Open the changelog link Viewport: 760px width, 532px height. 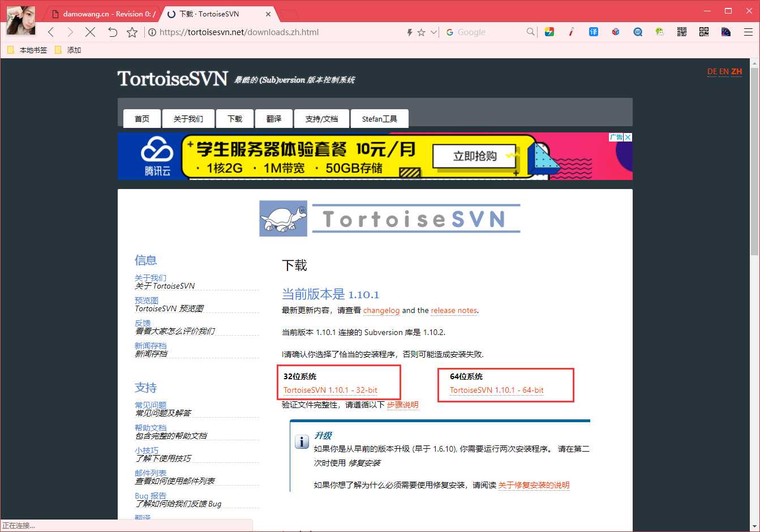point(381,310)
